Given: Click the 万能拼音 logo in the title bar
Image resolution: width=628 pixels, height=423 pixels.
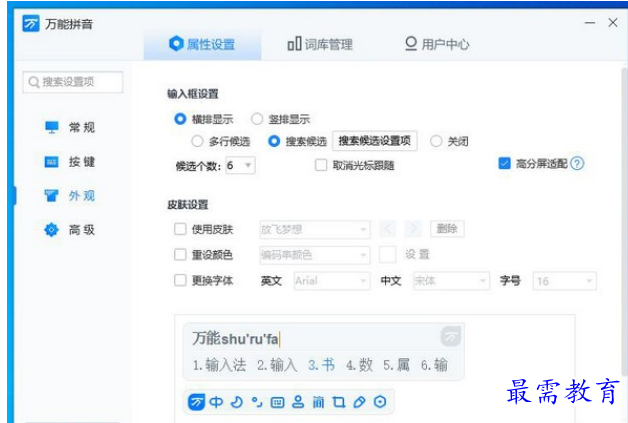Looking at the screenshot, I should [x=31, y=24].
